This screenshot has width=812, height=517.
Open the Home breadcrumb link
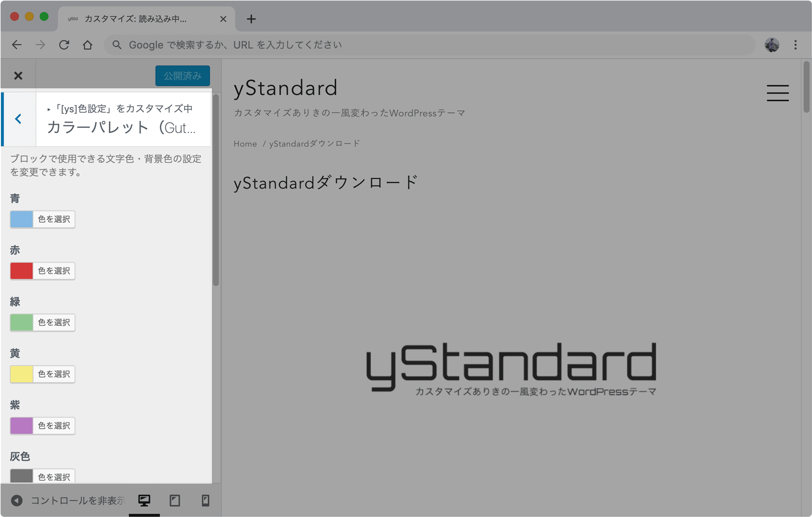(245, 144)
